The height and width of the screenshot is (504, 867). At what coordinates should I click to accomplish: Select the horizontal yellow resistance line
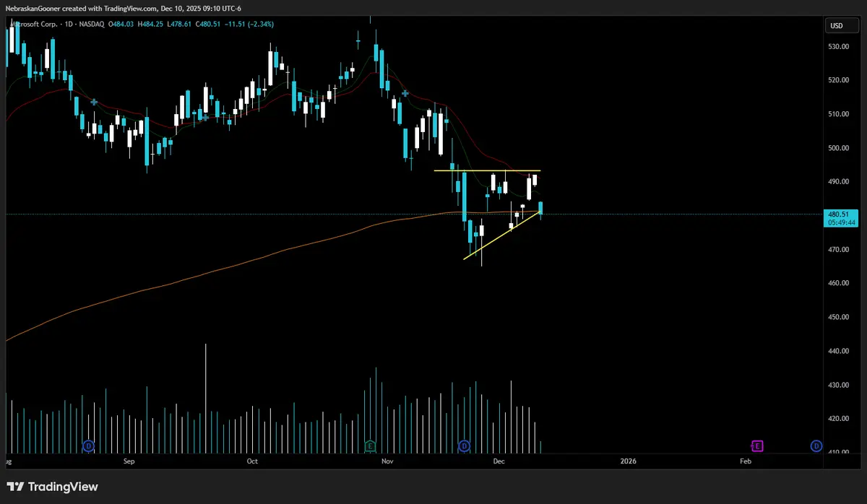coord(487,170)
